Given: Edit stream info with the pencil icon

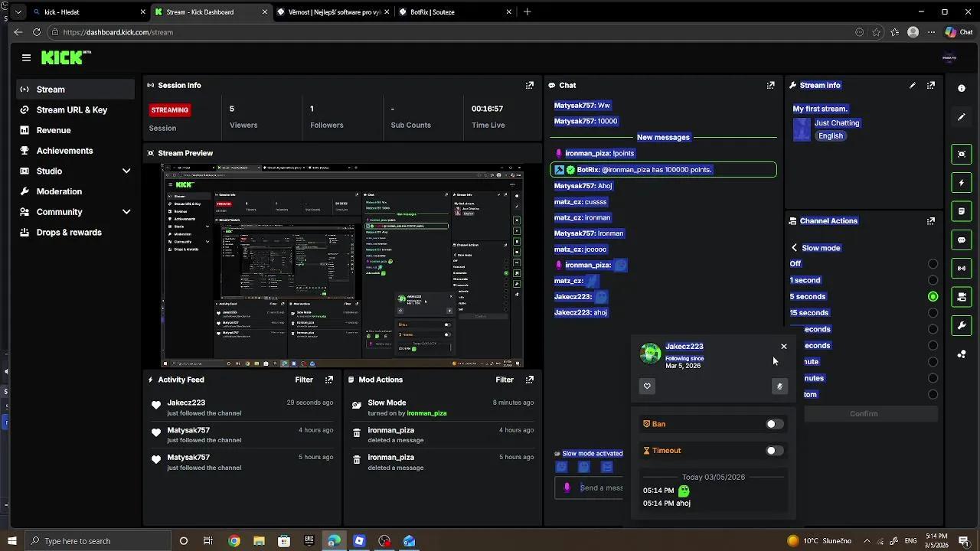Looking at the screenshot, I should coord(912,85).
